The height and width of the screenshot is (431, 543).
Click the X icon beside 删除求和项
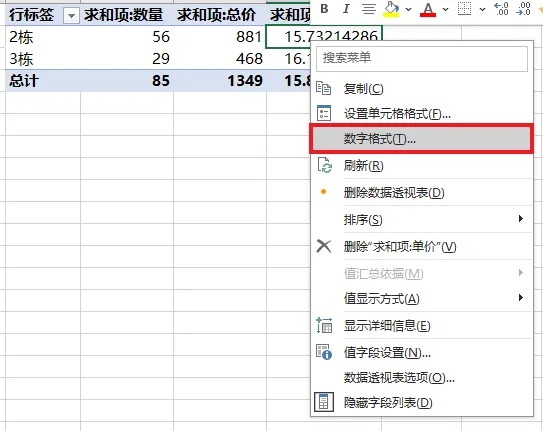coord(324,246)
